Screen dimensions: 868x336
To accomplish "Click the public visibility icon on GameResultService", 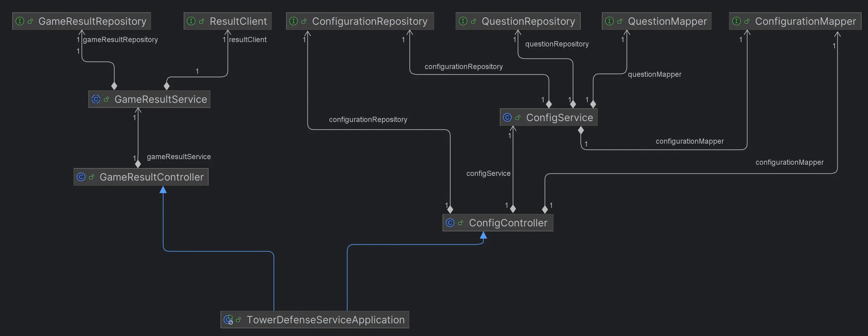I will click(106, 99).
